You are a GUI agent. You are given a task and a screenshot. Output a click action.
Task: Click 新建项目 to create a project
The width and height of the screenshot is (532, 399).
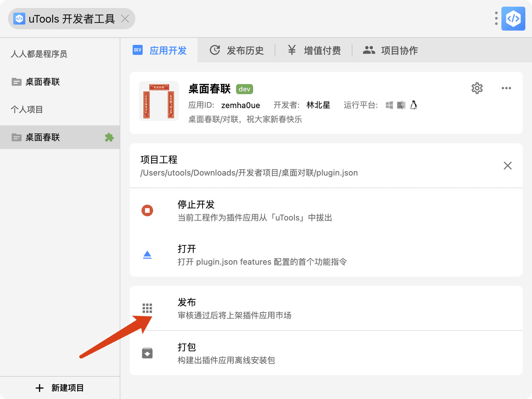pyautogui.click(x=60, y=388)
